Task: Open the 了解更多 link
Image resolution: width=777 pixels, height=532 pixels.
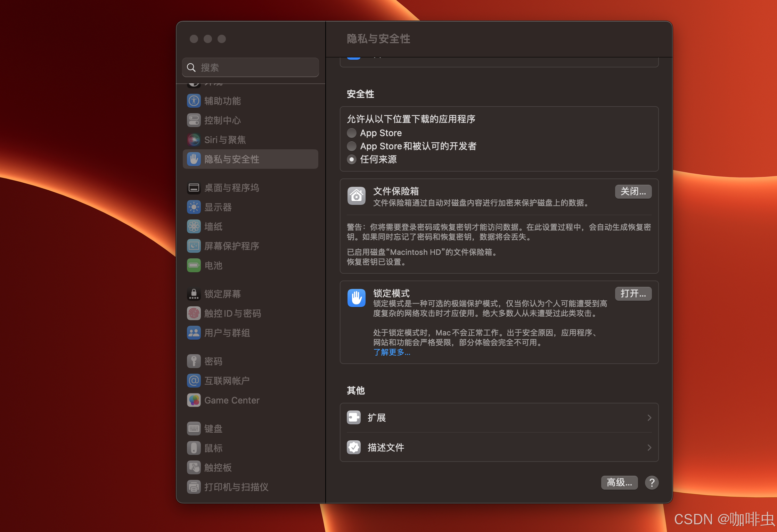Action: click(392, 352)
